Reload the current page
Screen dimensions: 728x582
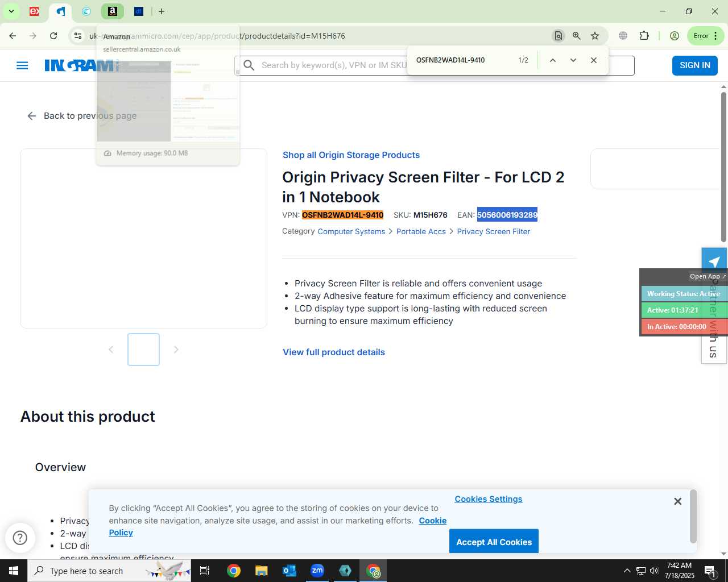pos(53,36)
